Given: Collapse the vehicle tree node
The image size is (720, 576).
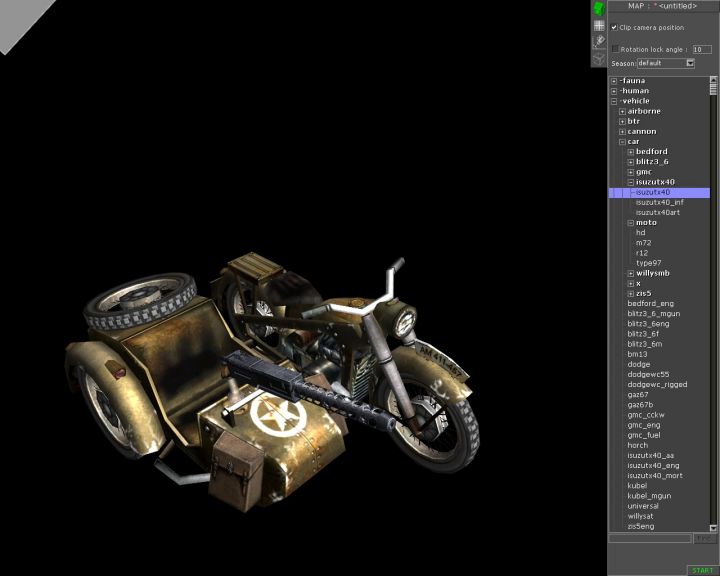Looking at the screenshot, I should 614,101.
